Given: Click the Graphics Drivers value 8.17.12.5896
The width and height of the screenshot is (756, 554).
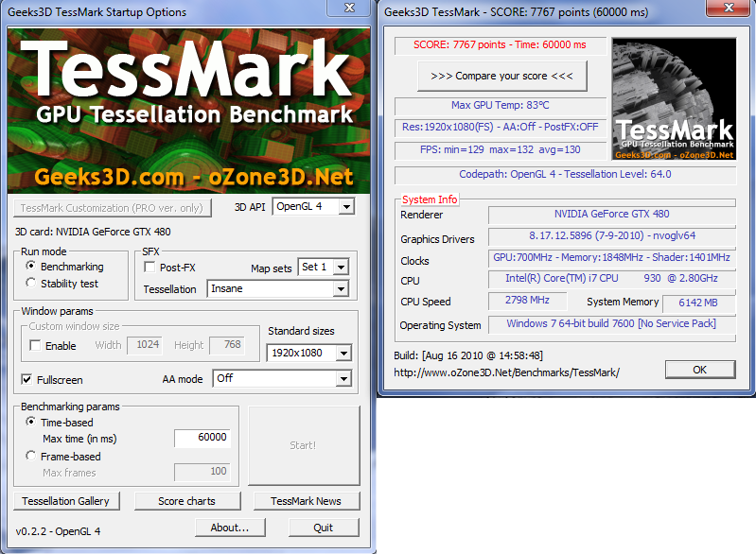Looking at the screenshot, I should (x=612, y=236).
